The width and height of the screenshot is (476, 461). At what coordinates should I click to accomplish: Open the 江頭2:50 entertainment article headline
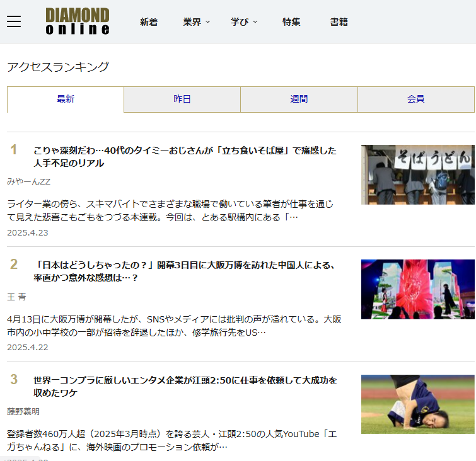pos(185,387)
